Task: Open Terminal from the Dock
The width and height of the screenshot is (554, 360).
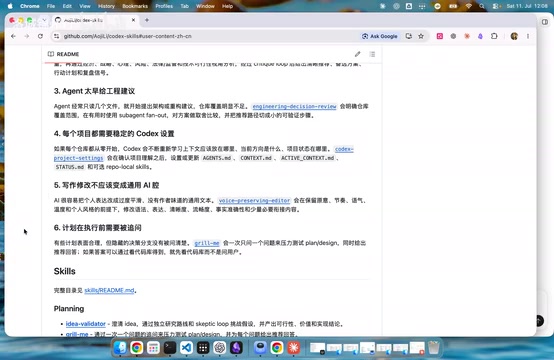Action: tap(170, 348)
